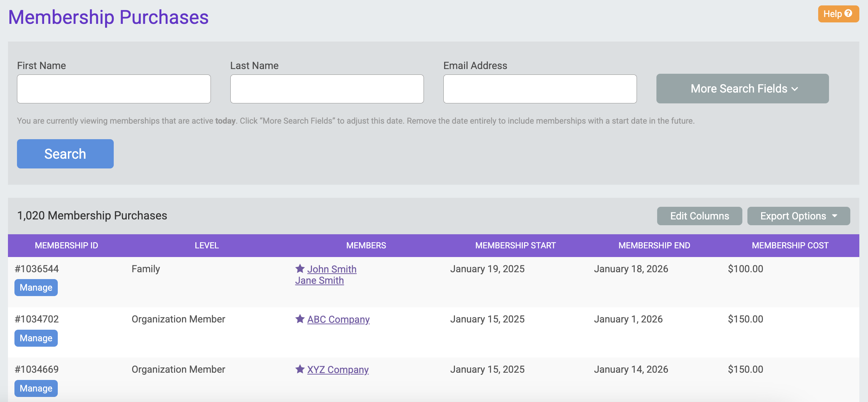Open the ABC Company link

338,320
